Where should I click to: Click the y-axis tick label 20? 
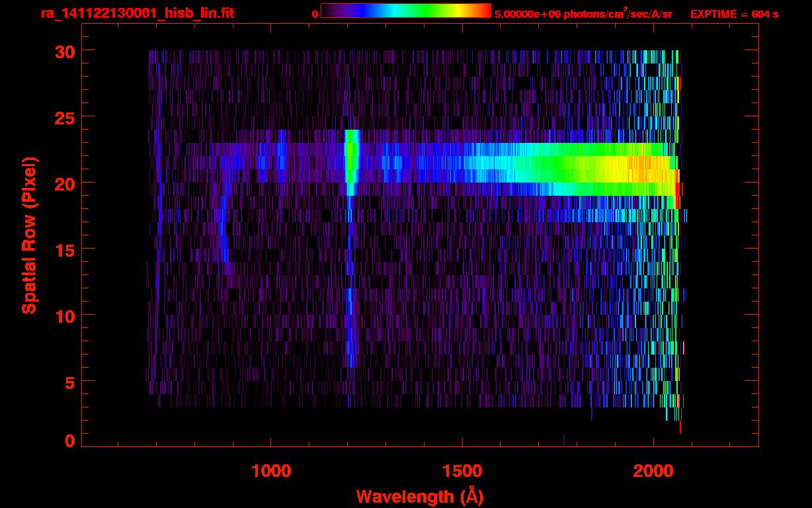point(63,183)
